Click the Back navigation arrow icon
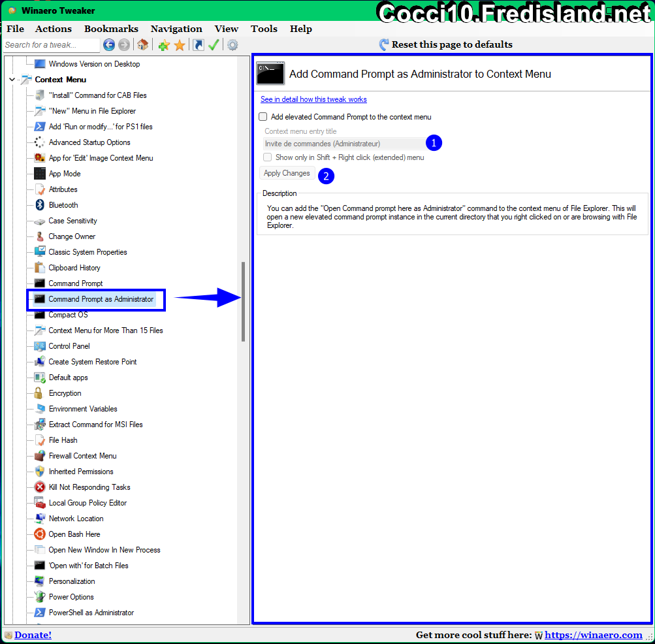 [x=109, y=44]
